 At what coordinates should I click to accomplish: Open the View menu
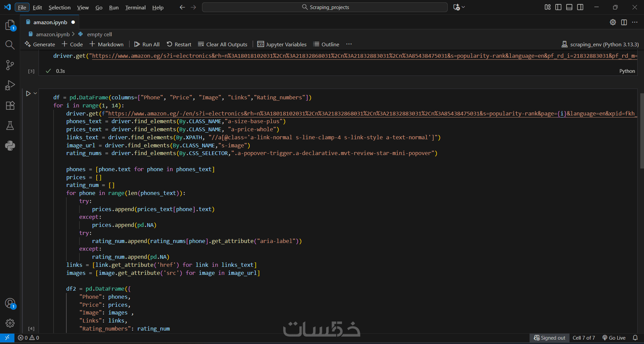pyautogui.click(x=83, y=7)
